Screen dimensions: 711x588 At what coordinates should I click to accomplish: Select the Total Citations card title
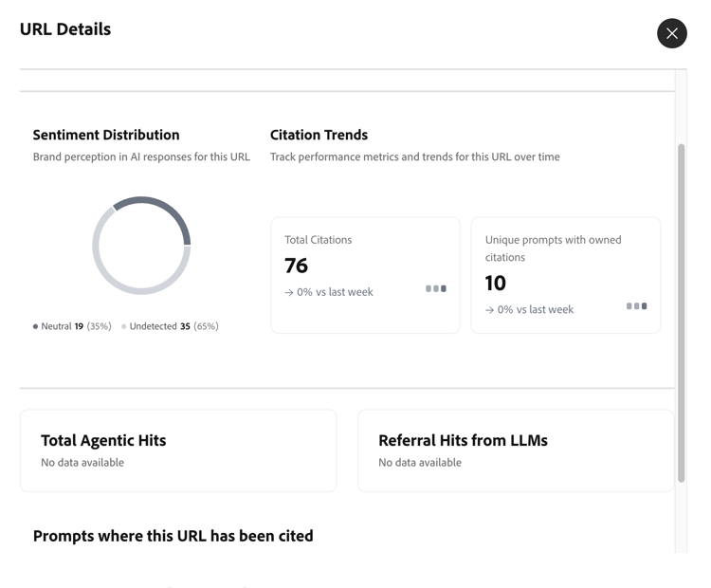pyautogui.click(x=318, y=240)
